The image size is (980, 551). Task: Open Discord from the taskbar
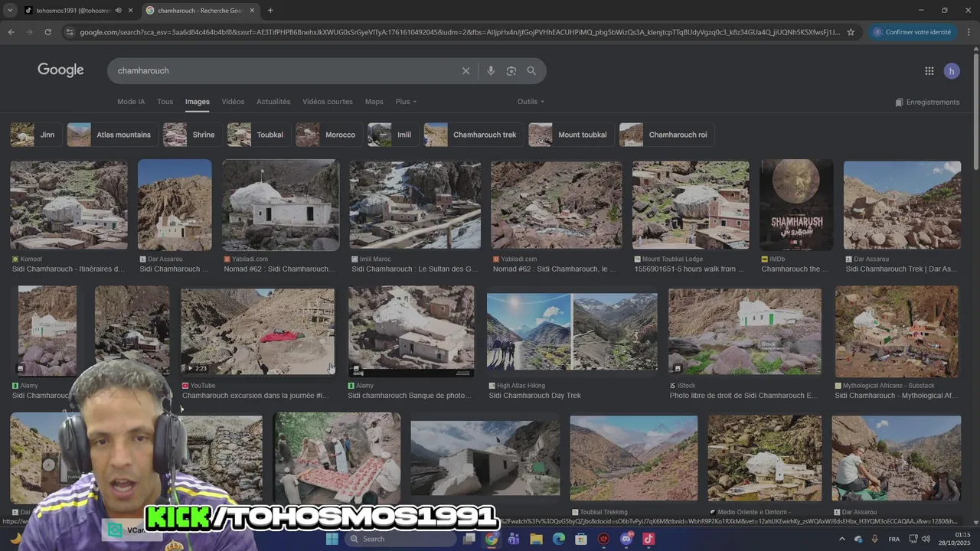coord(626,539)
